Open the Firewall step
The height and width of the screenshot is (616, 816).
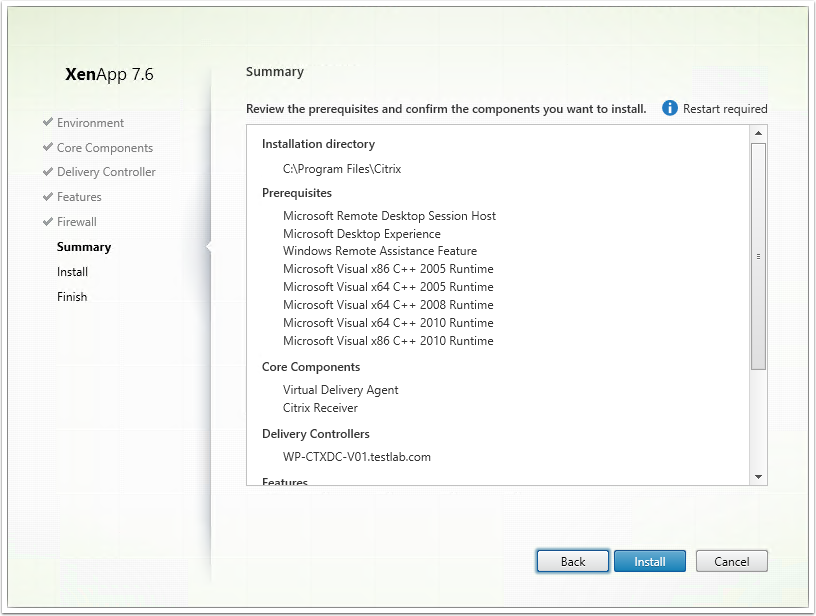pyautogui.click(x=76, y=222)
